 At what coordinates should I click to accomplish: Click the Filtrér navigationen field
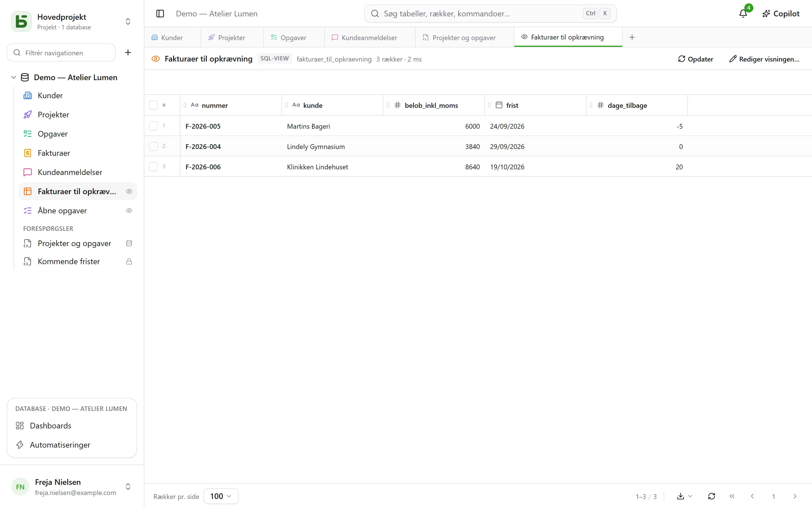pyautogui.click(x=61, y=52)
